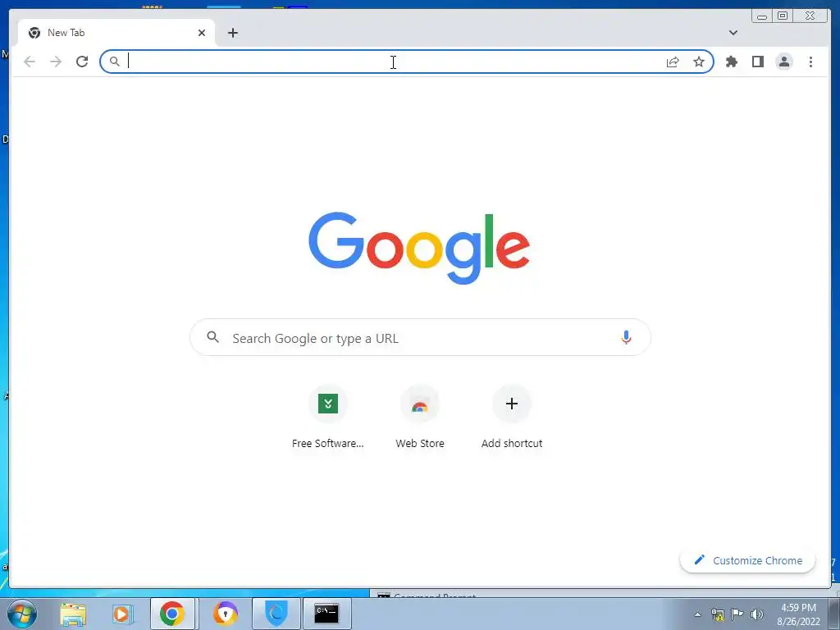This screenshot has height=630, width=840.
Task: Launch Windows Media Player from taskbar
Action: [122, 614]
